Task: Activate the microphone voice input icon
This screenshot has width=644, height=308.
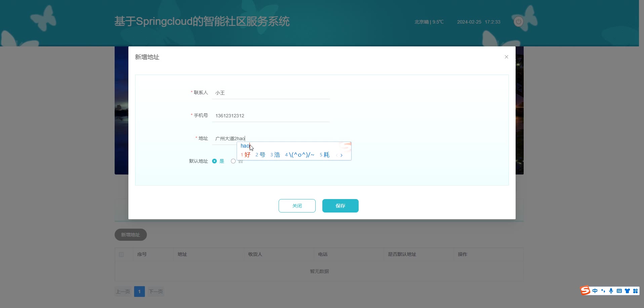Action: (x=611, y=291)
